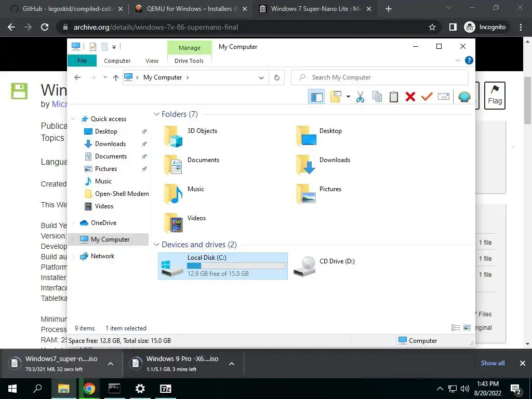532x399 pixels.
Task: Bookmark this page with star icon
Action: 432,27
